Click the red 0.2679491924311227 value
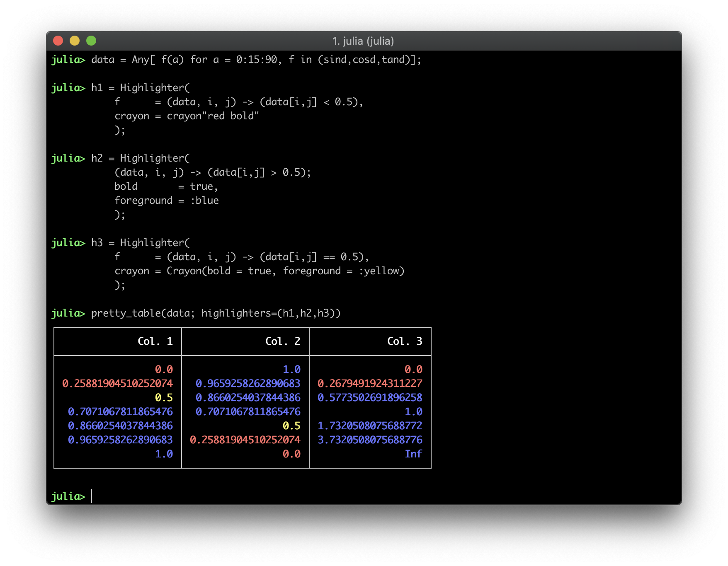Screen dimensions: 728x566 [x=370, y=383]
